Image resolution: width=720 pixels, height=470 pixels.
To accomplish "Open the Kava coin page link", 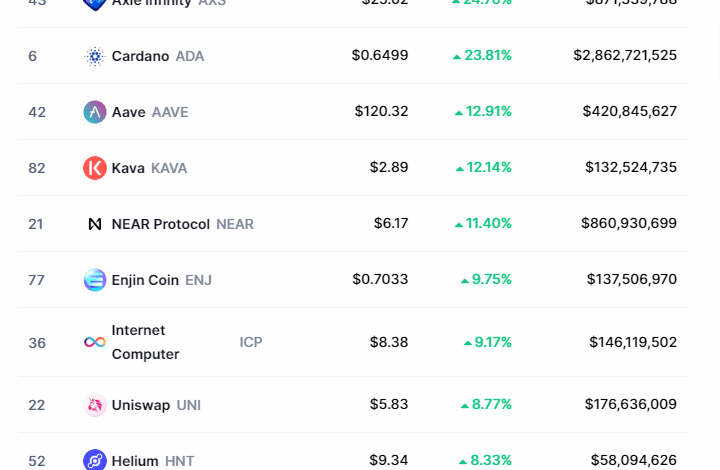I will coord(128,168).
